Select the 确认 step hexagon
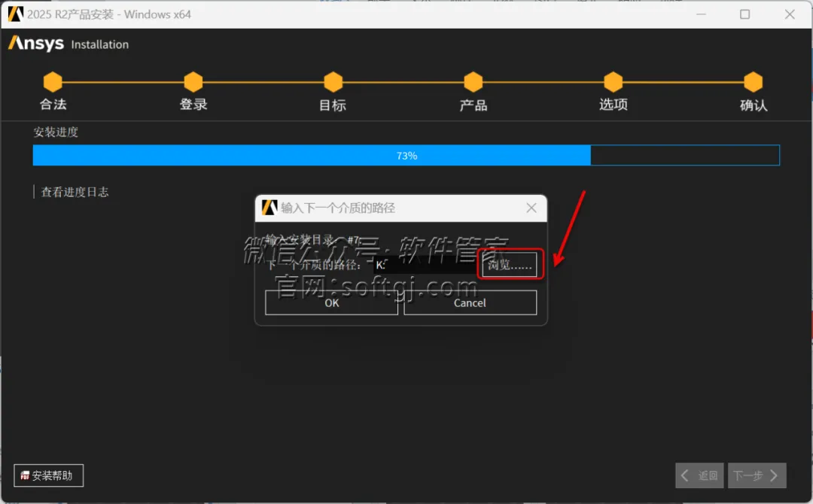This screenshot has width=813, height=504. pyautogui.click(x=753, y=81)
